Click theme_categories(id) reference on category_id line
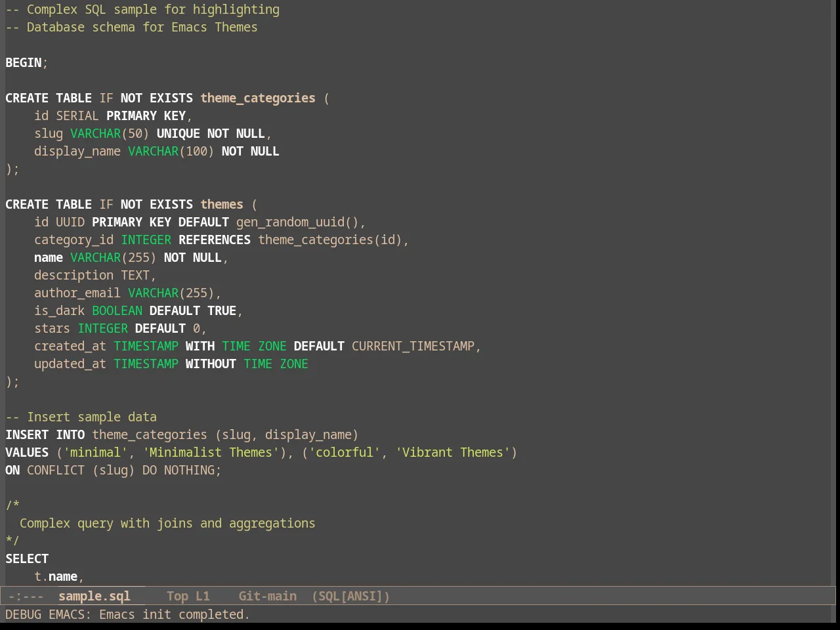This screenshot has width=840, height=630. [330, 240]
